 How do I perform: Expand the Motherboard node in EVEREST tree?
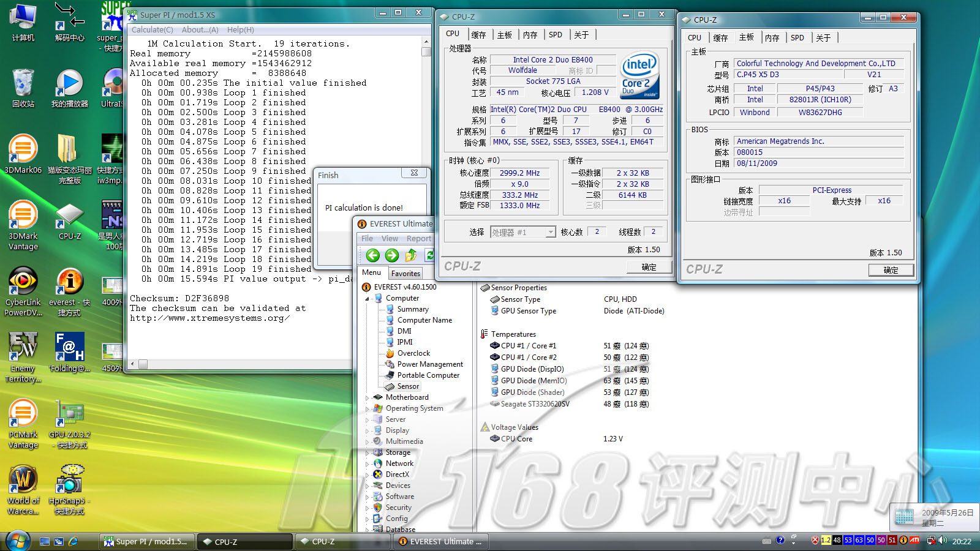coord(367,398)
